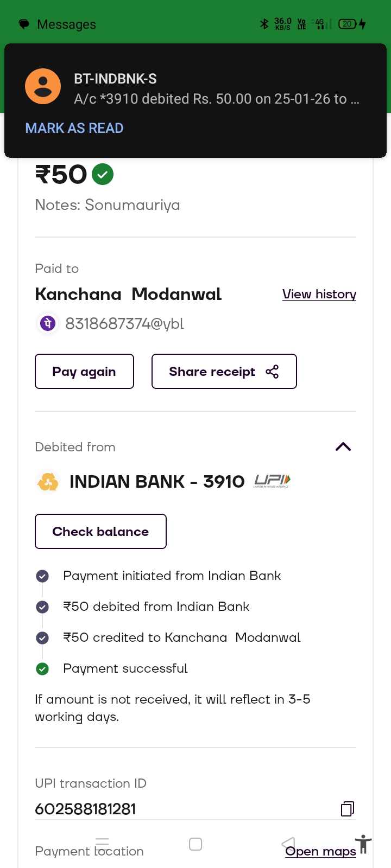Collapse the Debited from section
The width and height of the screenshot is (391, 868).
click(343, 447)
